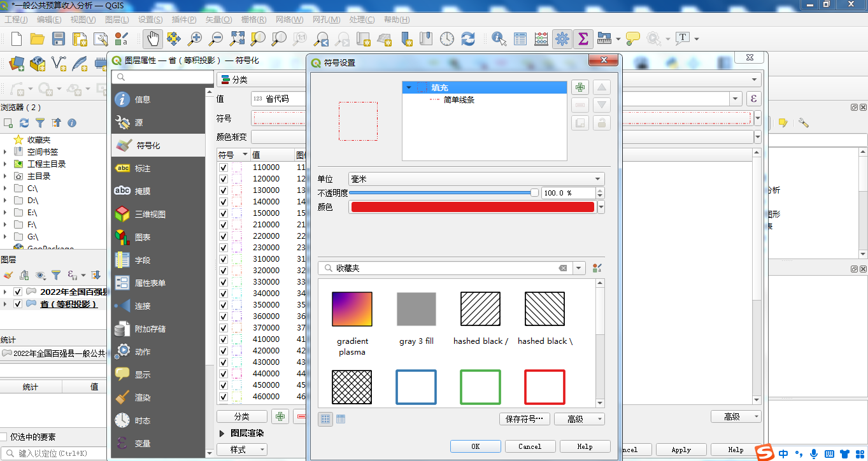Save the project with the floppy disk icon
The width and height of the screenshot is (868, 461).
tap(58, 39)
